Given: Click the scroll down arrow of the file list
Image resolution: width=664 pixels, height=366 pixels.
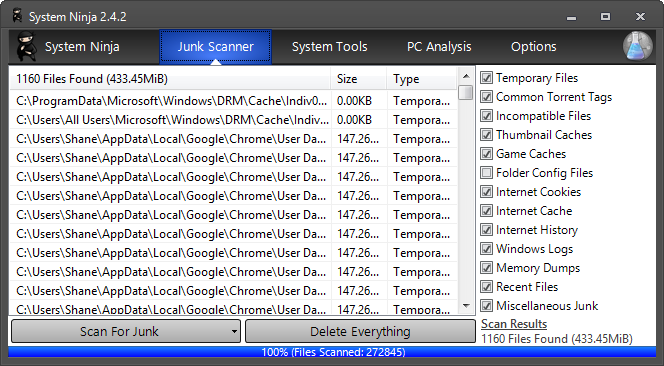Looking at the screenshot, I should click(x=466, y=306).
